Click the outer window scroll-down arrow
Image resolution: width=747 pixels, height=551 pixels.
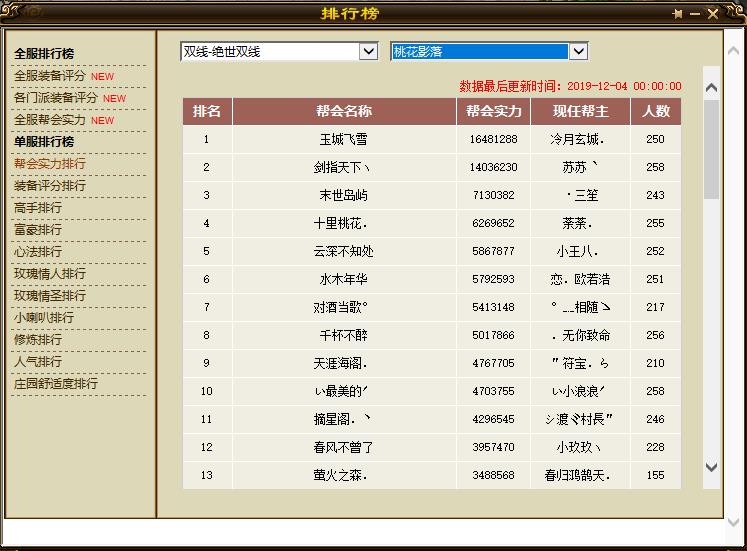coord(734,522)
